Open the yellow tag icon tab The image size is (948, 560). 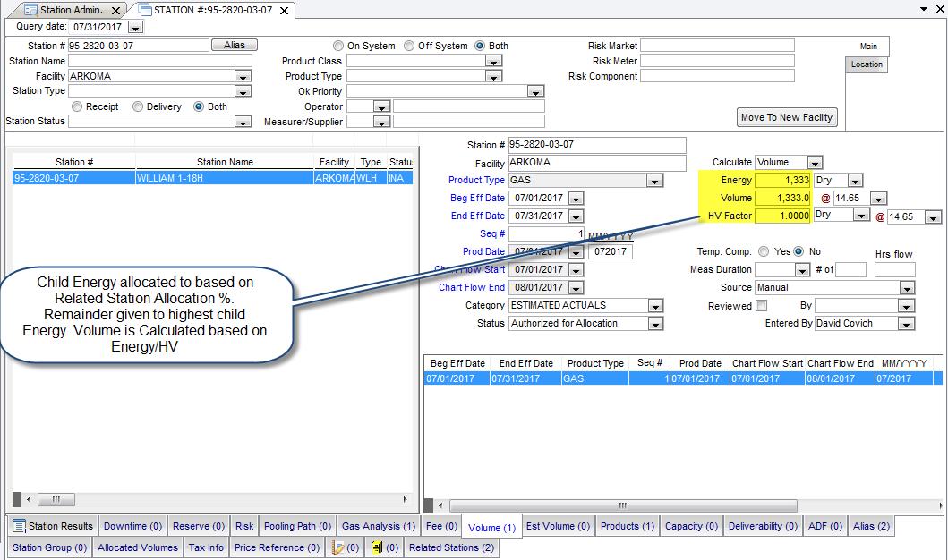point(384,547)
